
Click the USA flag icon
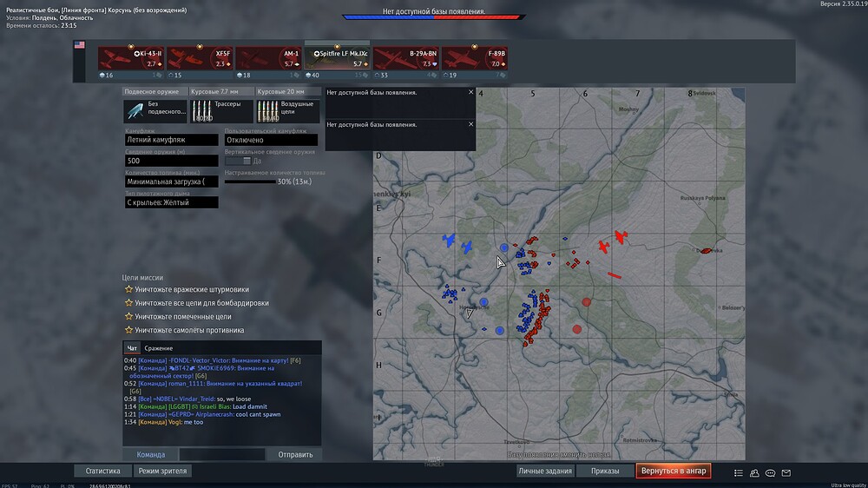coord(79,45)
